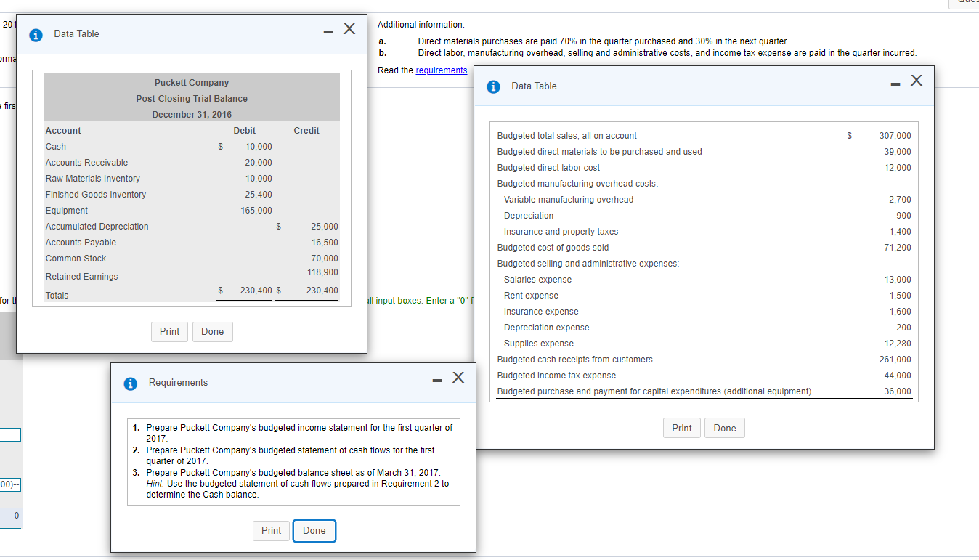Click the highlighted Done button in Requirements
Viewport: 979px width, 560px height.
(x=314, y=530)
